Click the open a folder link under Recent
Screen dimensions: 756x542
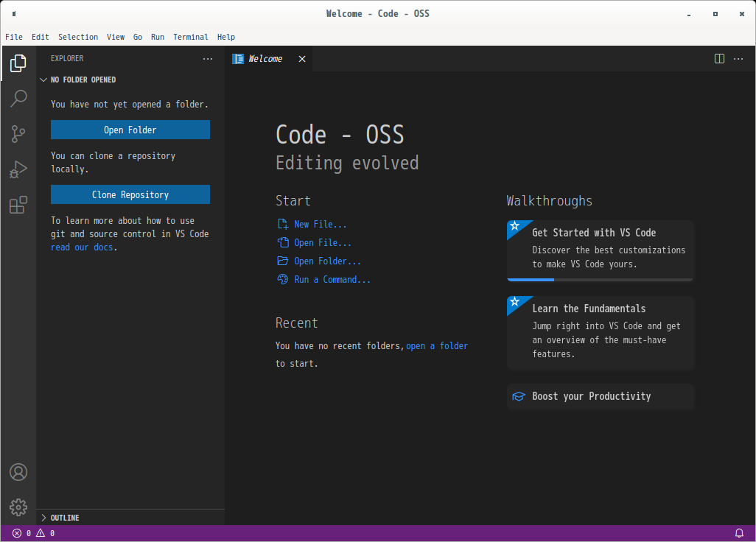coord(437,346)
